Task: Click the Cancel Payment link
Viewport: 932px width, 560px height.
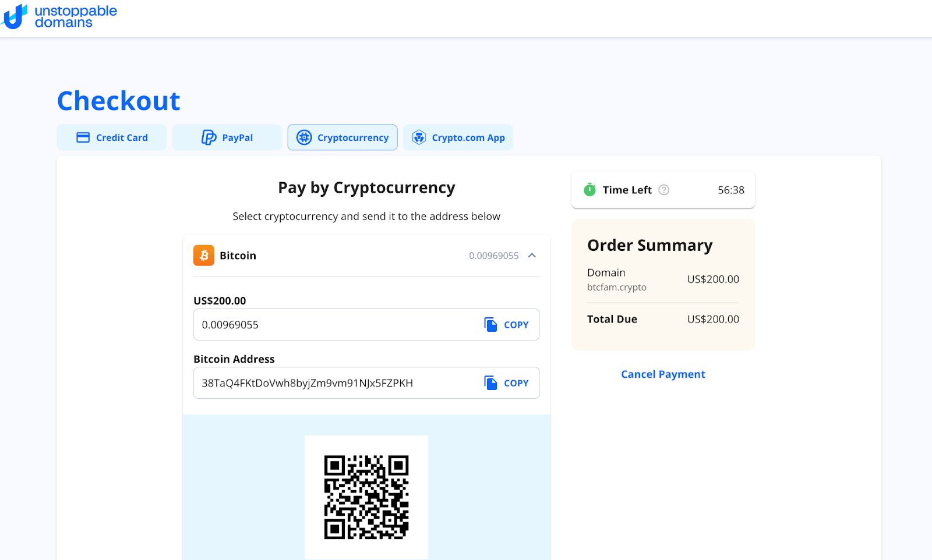Action: click(x=663, y=374)
